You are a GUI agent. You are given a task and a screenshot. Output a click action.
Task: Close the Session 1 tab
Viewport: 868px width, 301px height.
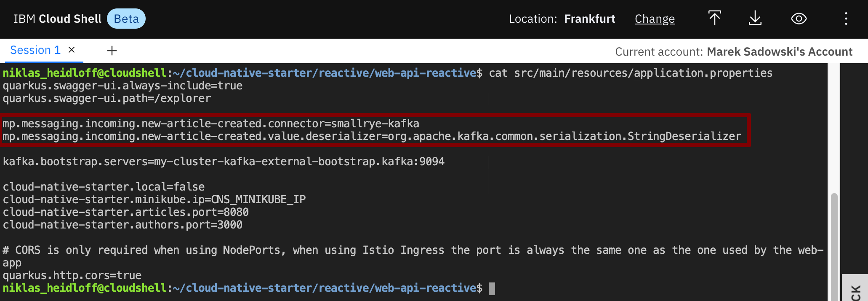tap(72, 50)
